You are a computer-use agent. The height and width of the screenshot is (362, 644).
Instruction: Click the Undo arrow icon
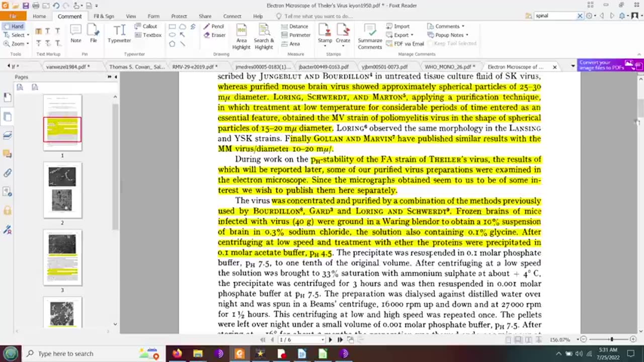pos(56,6)
